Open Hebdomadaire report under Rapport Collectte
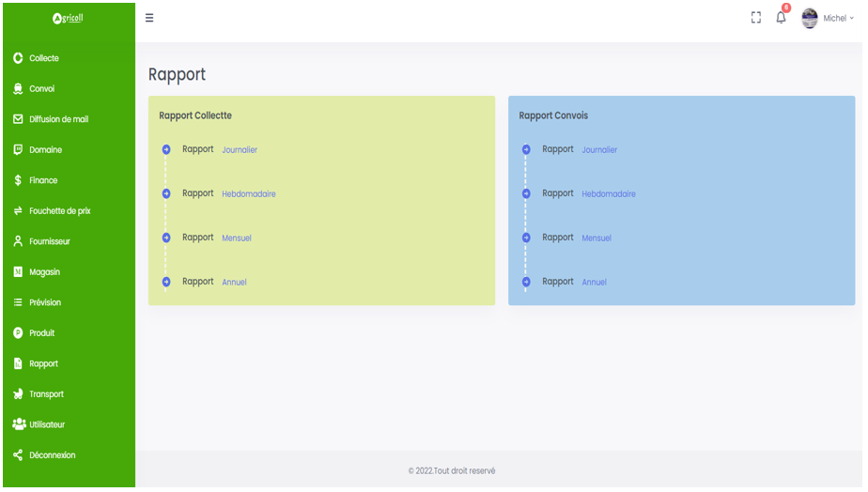Image resolution: width=868 pixels, height=492 pixels. (249, 194)
